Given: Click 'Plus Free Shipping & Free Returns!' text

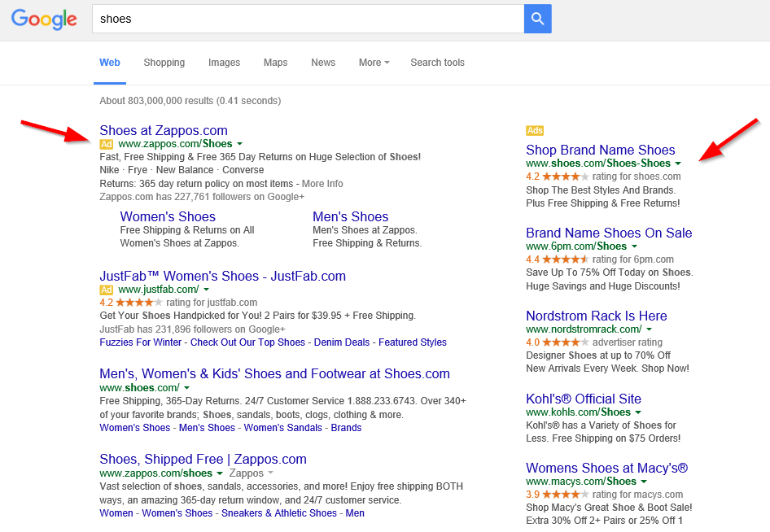Looking at the screenshot, I should click(x=603, y=203).
